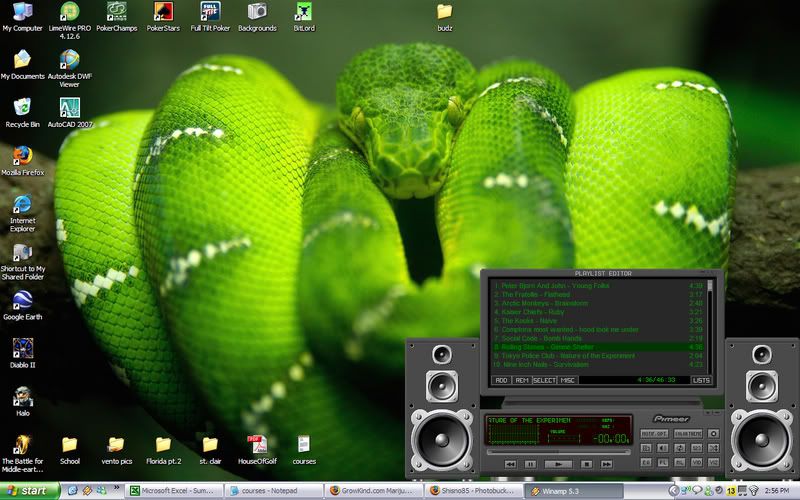800x500 pixels.
Task: Open the Full Tilt Poker shortcut
Action: pos(210,17)
